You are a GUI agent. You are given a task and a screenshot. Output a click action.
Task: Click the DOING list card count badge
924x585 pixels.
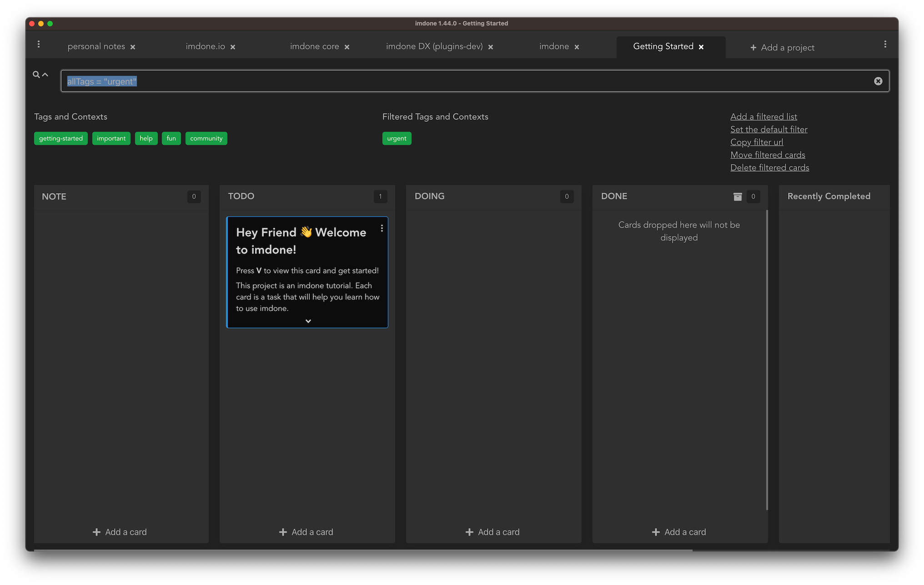tap(567, 196)
